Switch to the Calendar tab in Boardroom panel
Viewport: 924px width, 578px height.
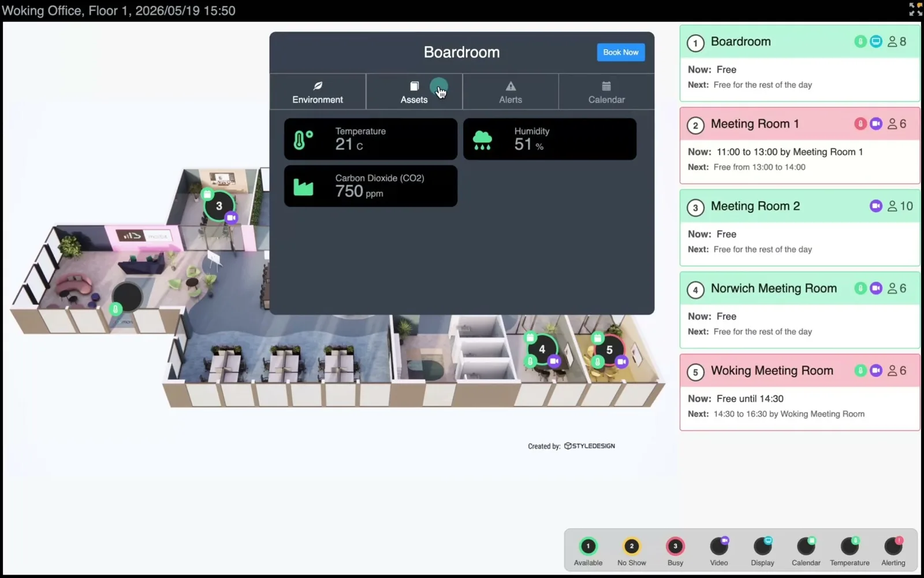(x=606, y=92)
